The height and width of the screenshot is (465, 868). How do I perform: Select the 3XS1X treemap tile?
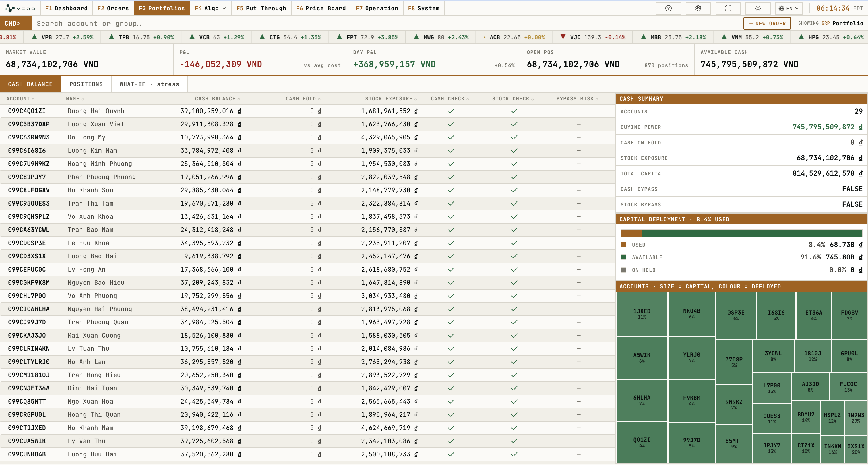coord(856,449)
